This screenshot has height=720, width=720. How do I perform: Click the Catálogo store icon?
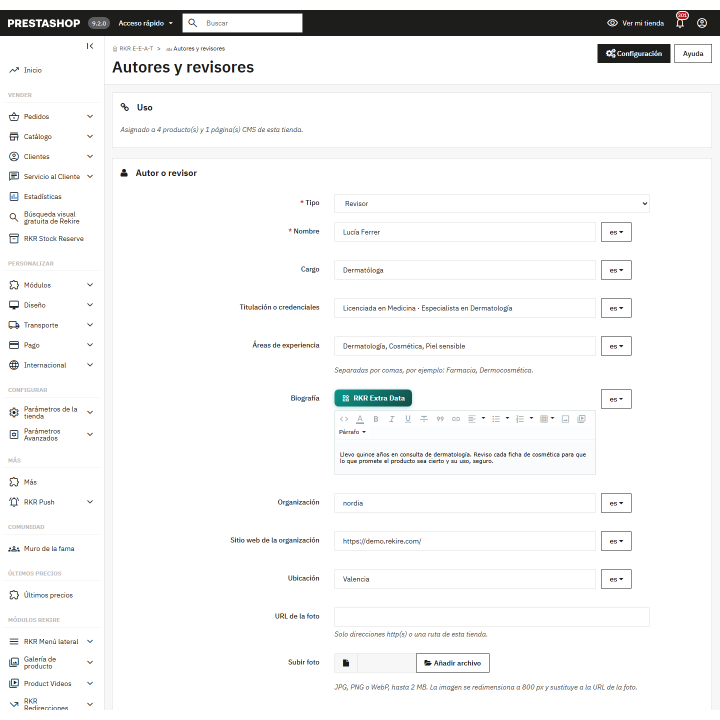click(14, 136)
